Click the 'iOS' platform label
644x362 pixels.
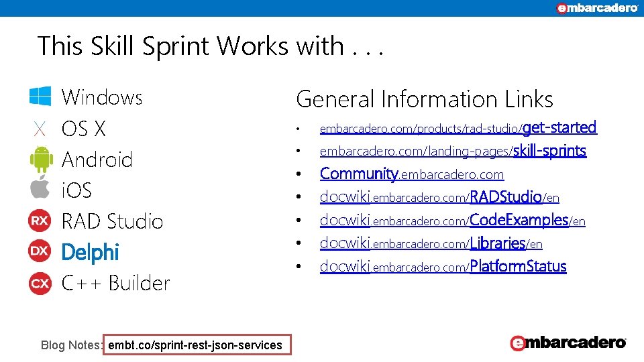tap(76, 190)
